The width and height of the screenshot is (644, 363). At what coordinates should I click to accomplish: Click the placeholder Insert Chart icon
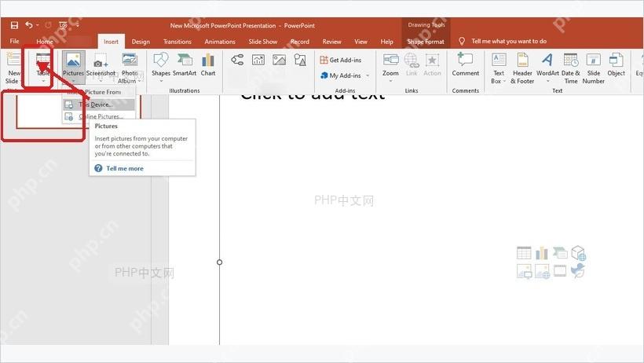pyautogui.click(x=542, y=253)
